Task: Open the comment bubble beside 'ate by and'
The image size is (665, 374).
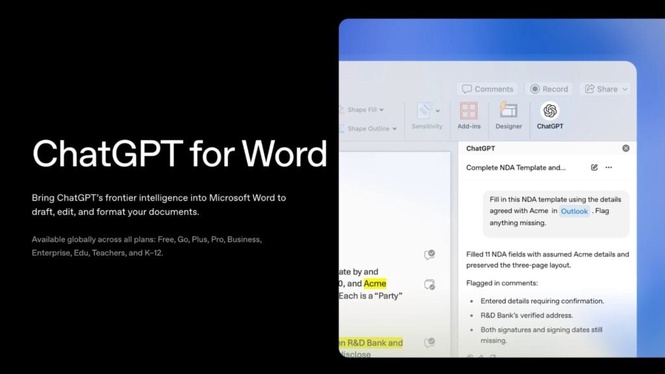Action: (x=429, y=254)
